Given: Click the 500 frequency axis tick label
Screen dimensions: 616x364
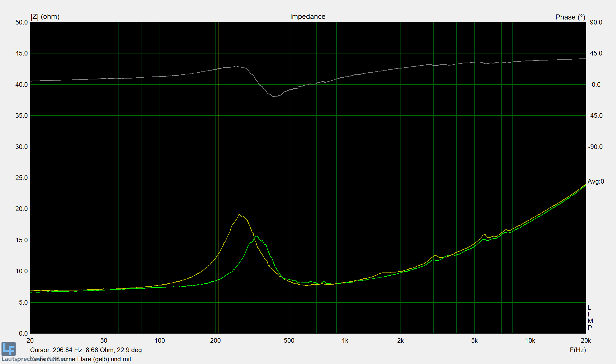Looking at the screenshot, I should pyautogui.click(x=289, y=341).
